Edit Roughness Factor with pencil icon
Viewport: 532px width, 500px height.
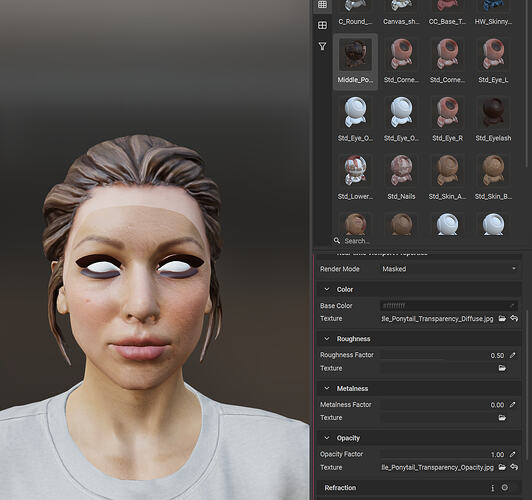click(512, 355)
